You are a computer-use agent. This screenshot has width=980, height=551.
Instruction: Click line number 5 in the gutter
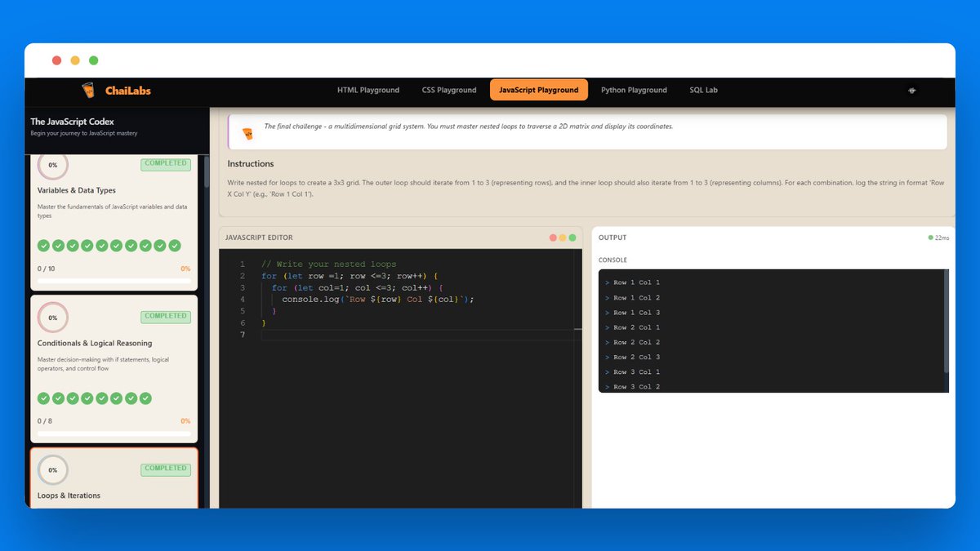pyautogui.click(x=243, y=311)
